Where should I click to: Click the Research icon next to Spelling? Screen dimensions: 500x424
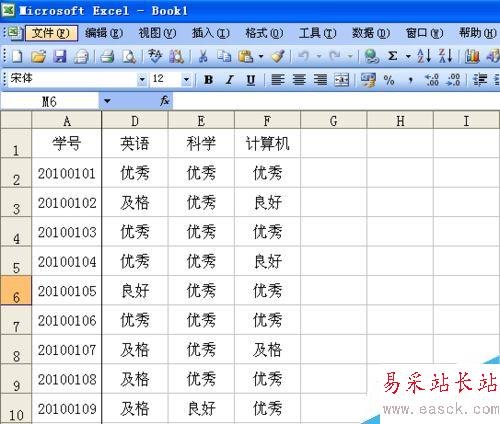(177, 56)
